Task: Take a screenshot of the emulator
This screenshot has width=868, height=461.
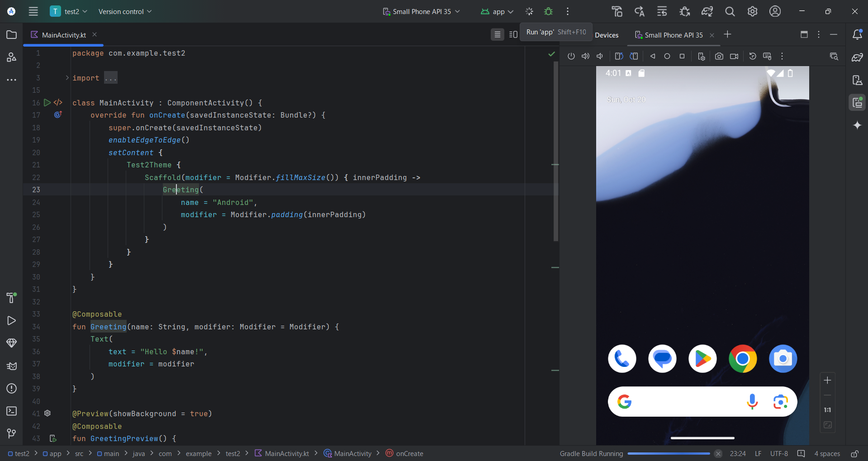Action: pos(719,56)
